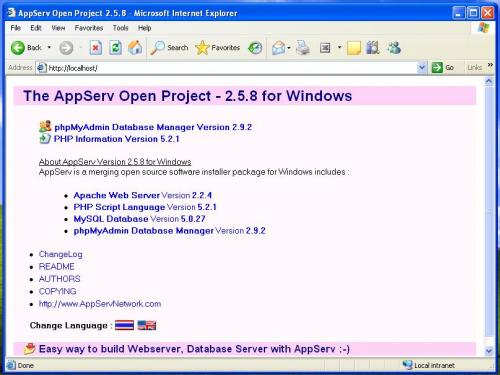The width and height of the screenshot is (500, 375).
Task: Refresh the page with the Refresh icon
Action: coord(115,48)
